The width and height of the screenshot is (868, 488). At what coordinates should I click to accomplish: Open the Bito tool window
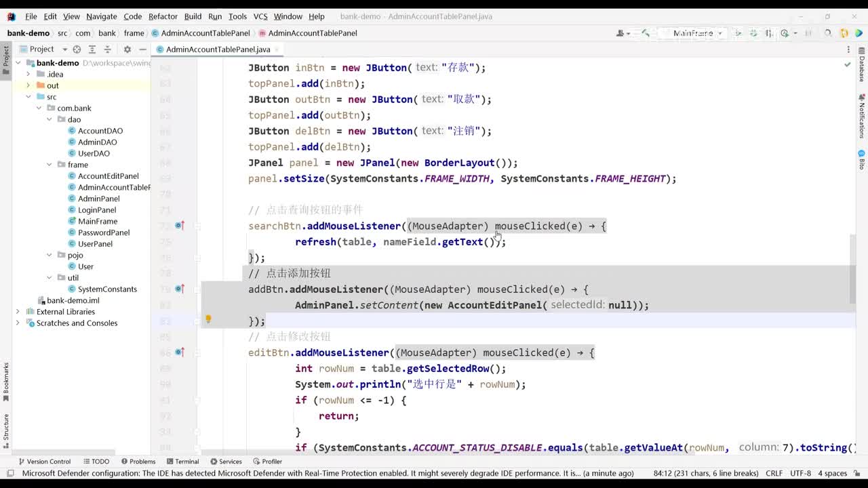pos(862,160)
